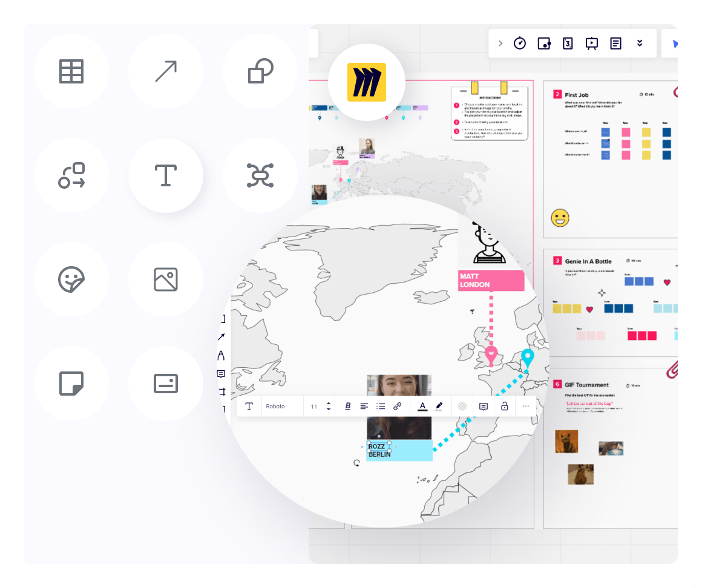The width and height of the screenshot is (702, 588).
Task: Select the sticky note tool icon
Action: click(71, 384)
